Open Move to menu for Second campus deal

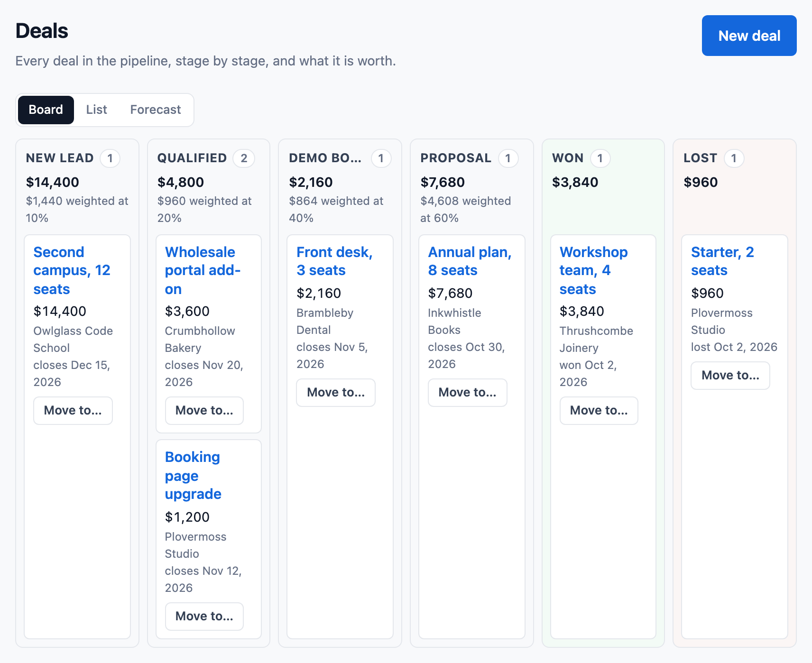click(73, 411)
